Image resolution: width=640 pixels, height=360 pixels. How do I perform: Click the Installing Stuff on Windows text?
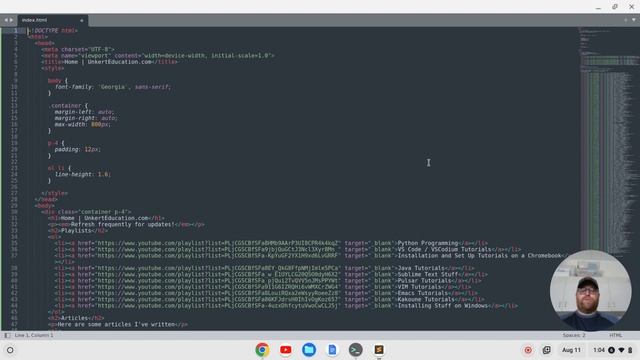click(x=443, y=306)
